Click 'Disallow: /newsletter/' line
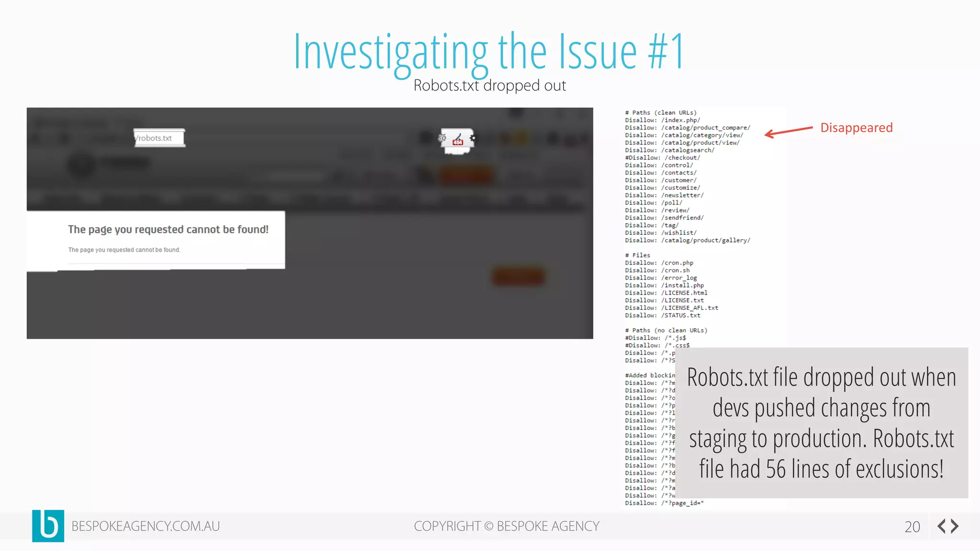Screen dimensions: 980x551 pos(664,195)
